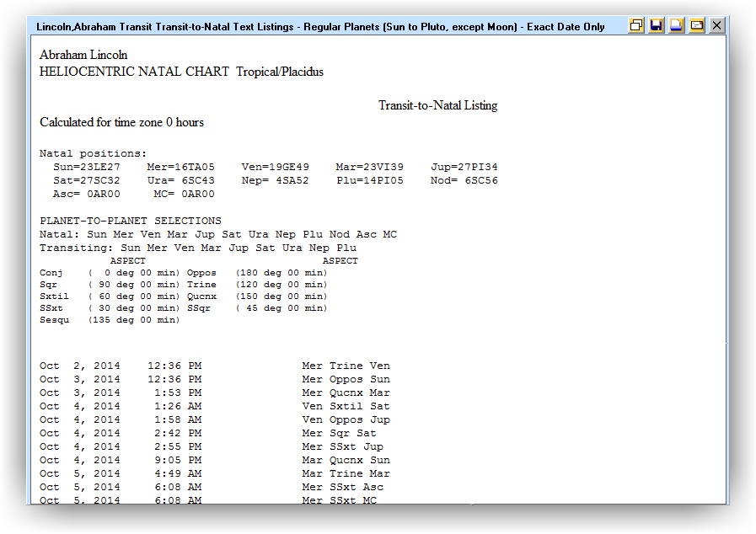This screenshot has width=756, height=534.
Task: Click the natal position 'Jup=27PI34'
Action: pyautogui.click(x=464, y=167)
